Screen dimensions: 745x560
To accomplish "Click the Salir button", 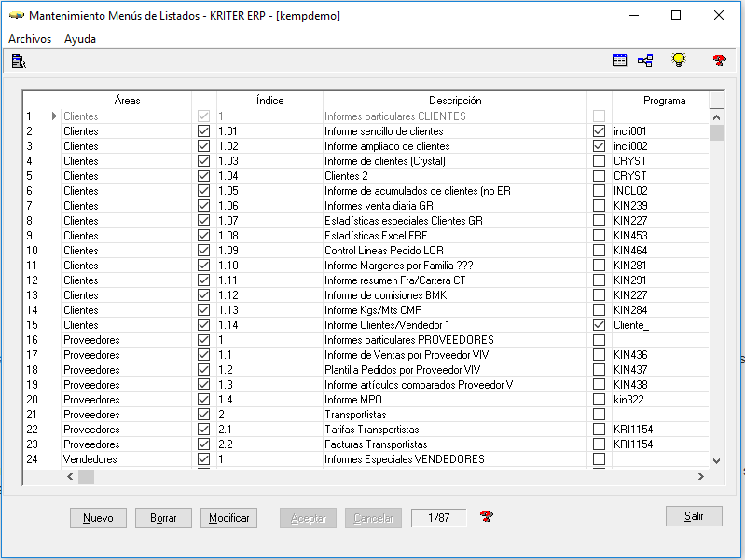I will pyautogui.click(x=694, y=516).
